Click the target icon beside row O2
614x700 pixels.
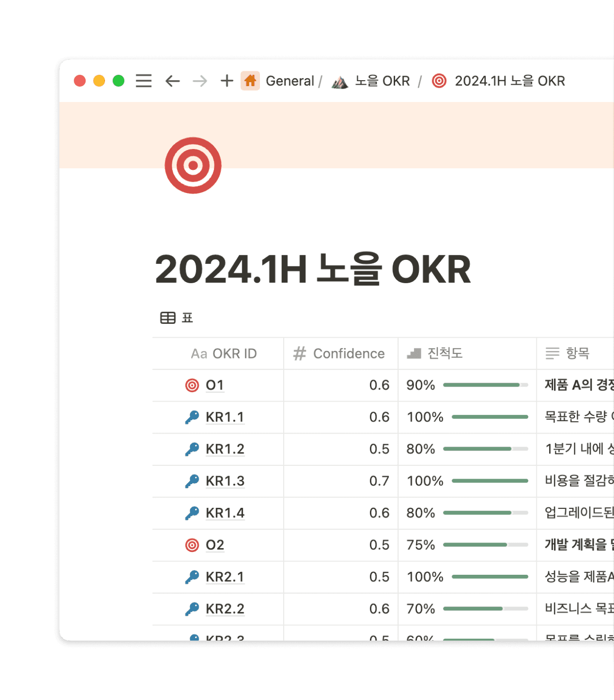pos(193,545)
